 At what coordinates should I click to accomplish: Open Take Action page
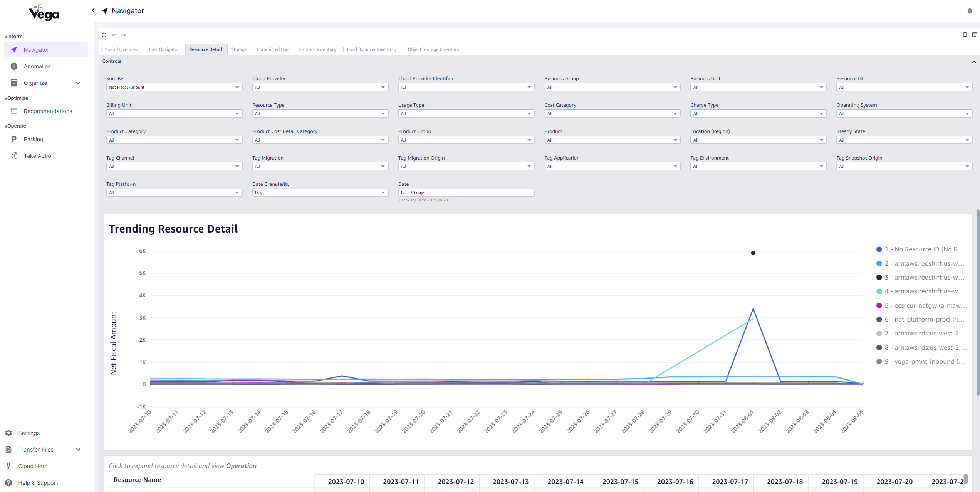(46, 156)
